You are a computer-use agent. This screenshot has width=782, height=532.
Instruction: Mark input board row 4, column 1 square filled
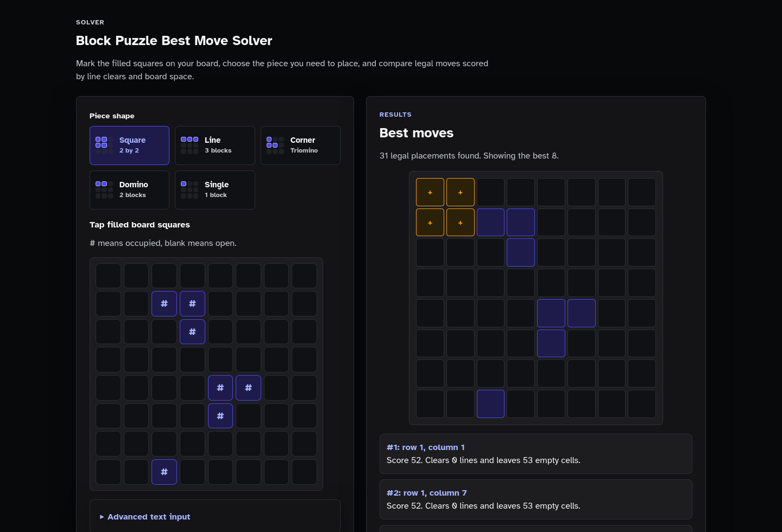(x=108, y=360)
